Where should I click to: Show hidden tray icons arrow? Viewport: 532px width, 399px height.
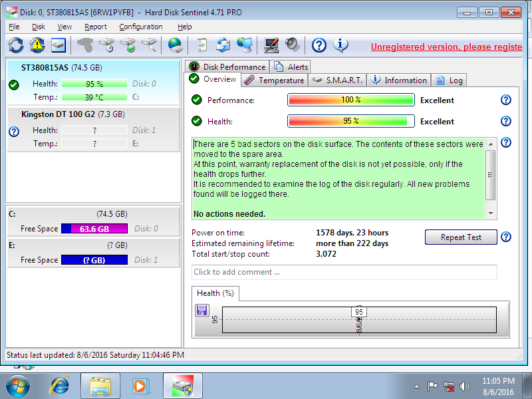pos(417,386)
